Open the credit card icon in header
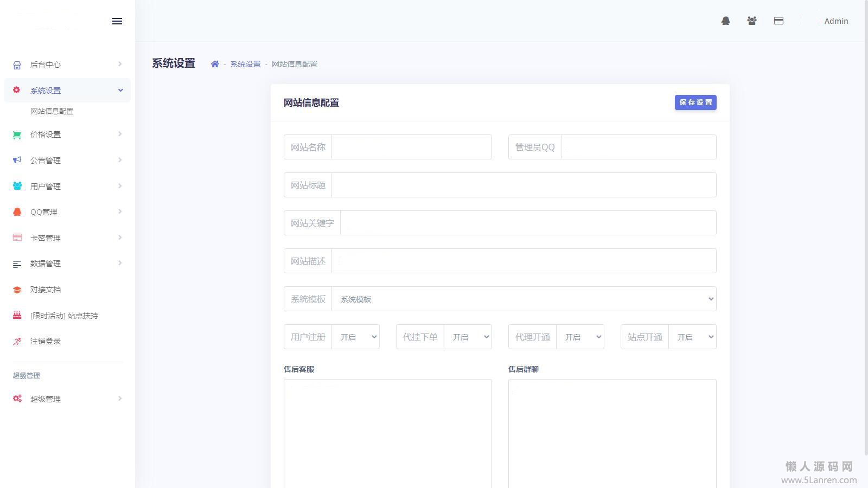The image size is (868, 488). (x=778, y=21)
